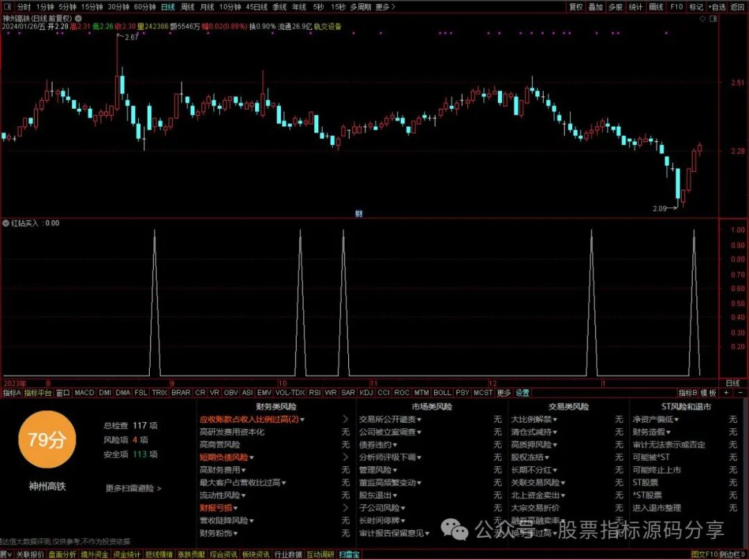This screenshot has width=749, height=560.
Task: Click the 多股 multi-stock button
Action: click(616, 7)
